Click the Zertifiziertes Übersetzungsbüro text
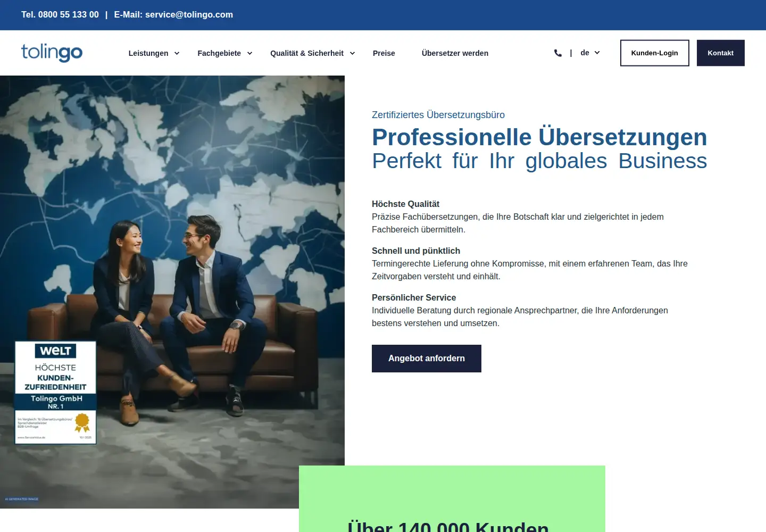The image size is (766, 532). point(438,115)
